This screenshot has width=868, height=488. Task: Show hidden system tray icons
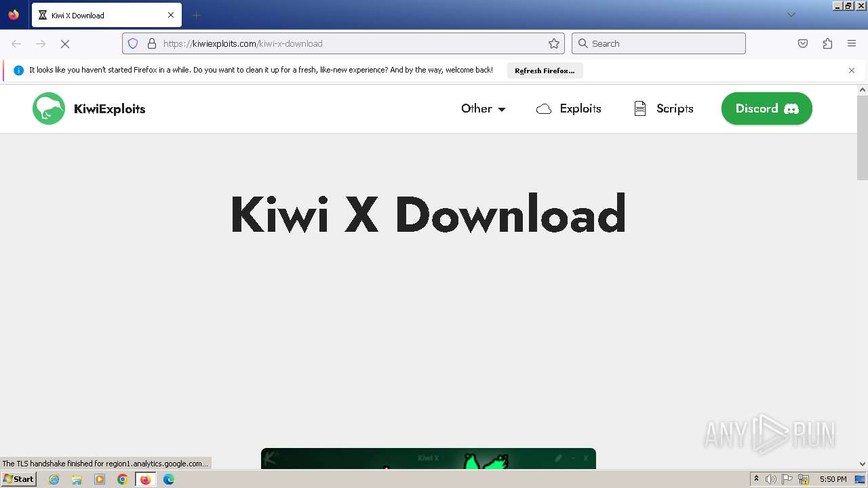point(757,479)
